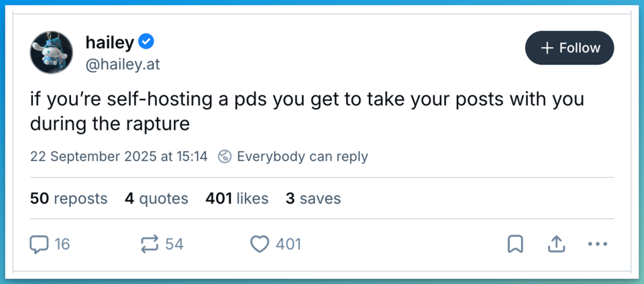This screenshot has width=644, height=284.
Task: Click the verified checkmark badge next to hailey
Action: tap(147, 42)
